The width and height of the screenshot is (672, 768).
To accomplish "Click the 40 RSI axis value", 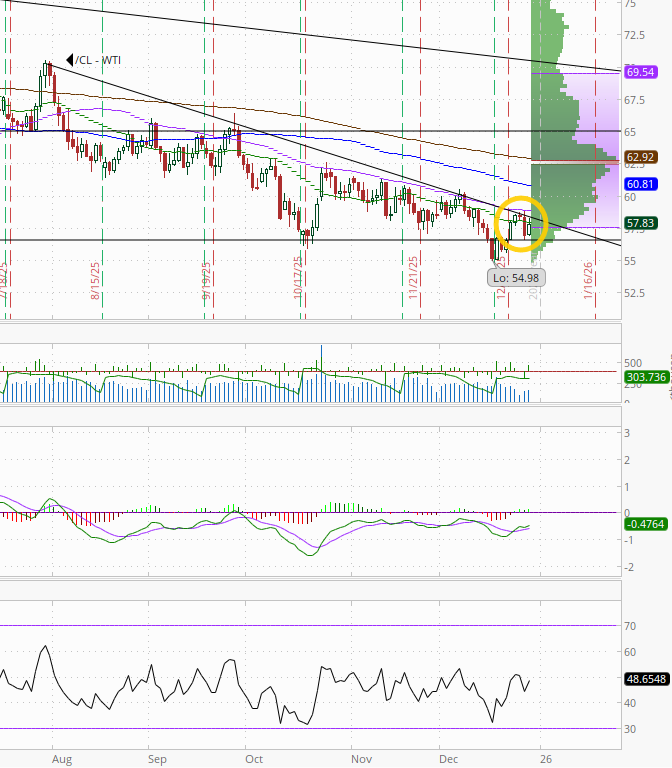I will (630, 703).
